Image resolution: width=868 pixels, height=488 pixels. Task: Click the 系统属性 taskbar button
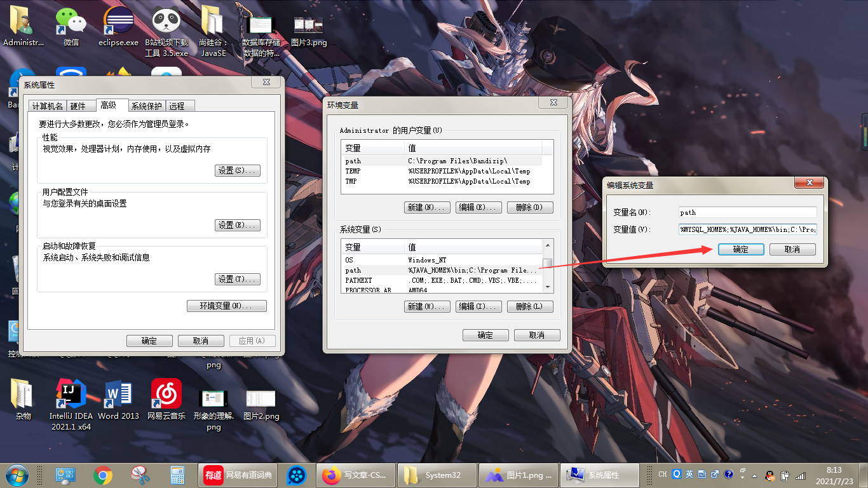[x=599, y=475]
